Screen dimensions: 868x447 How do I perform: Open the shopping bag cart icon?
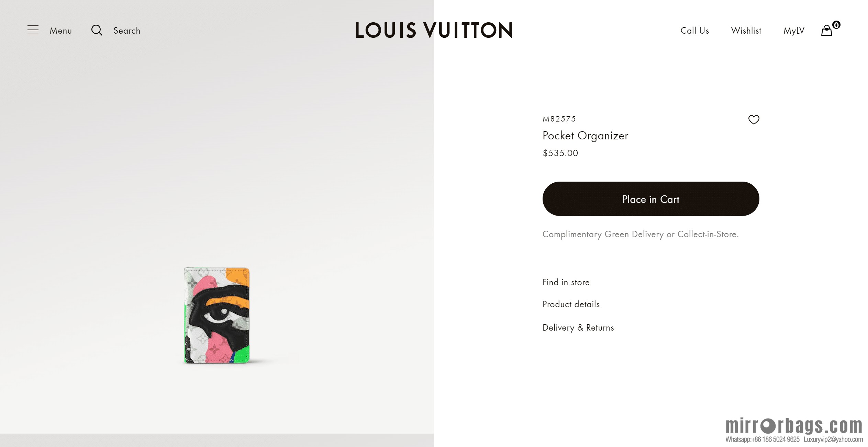(826, 31)
